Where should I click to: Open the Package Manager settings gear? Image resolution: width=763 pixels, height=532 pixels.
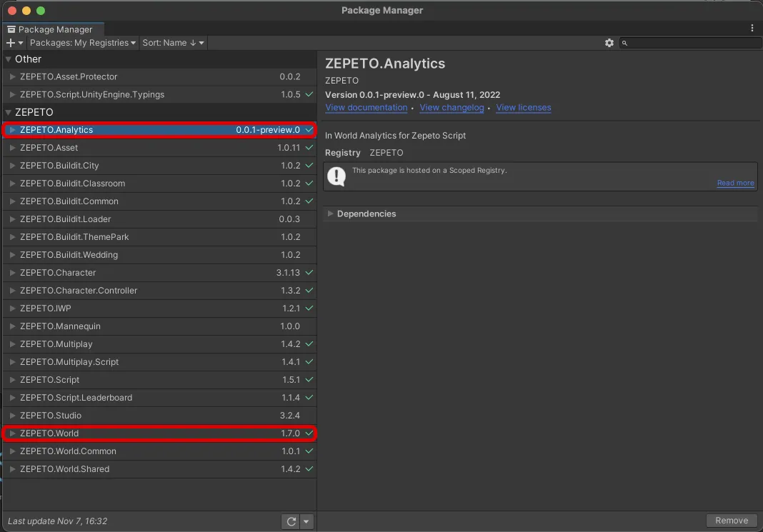[609, 43]
